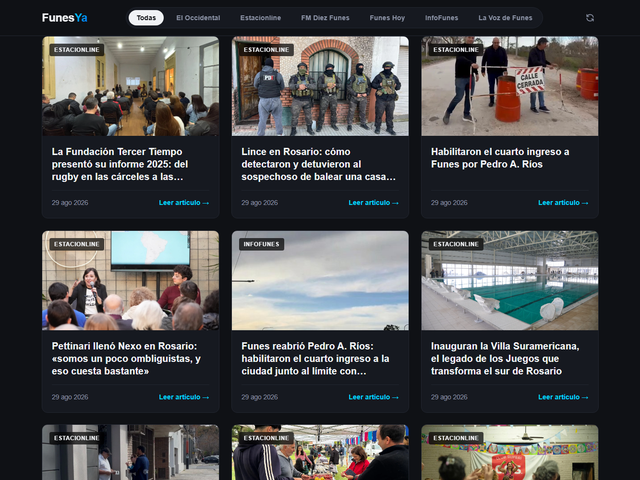
Task: Click the refresh icon in the header
Action: coord(589,18)
